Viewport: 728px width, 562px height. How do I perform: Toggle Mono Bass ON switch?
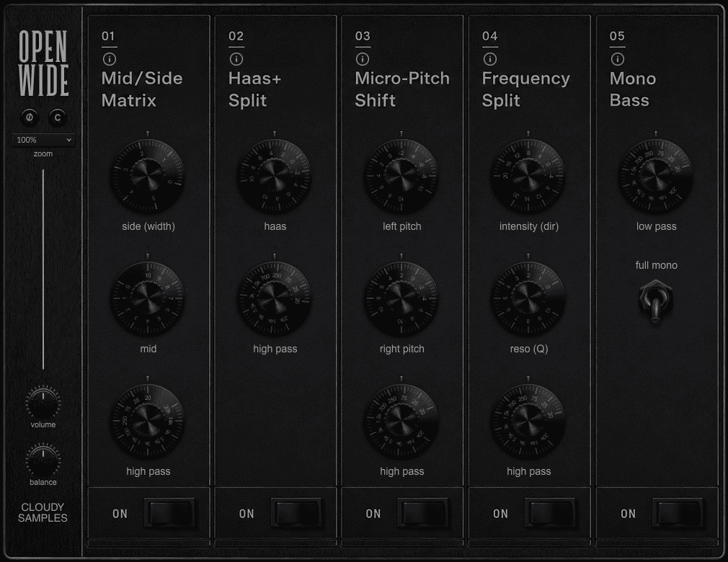click(x=678, y=513)
